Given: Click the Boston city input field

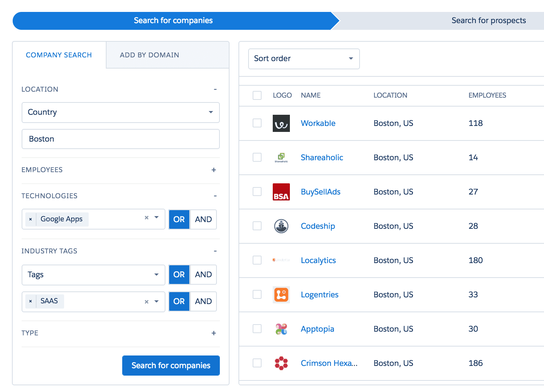Looking at the screenshot, I should pyautogui.click(x=121, y=139).
